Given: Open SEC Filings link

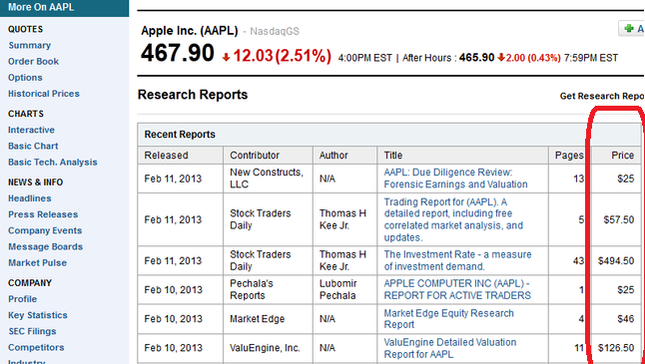Looking at the screenshot, I should click(x=32, y=331).
